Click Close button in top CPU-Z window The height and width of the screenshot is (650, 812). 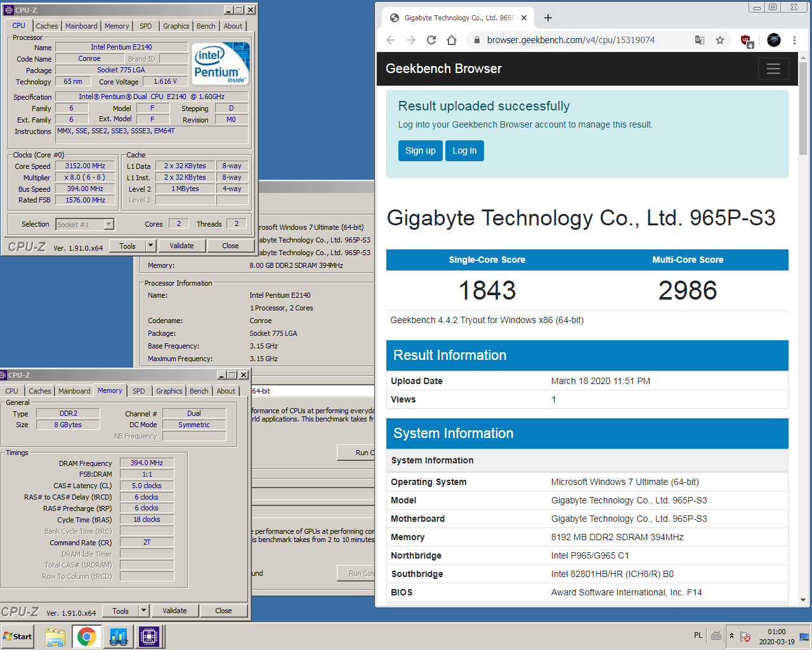point(230,246)
